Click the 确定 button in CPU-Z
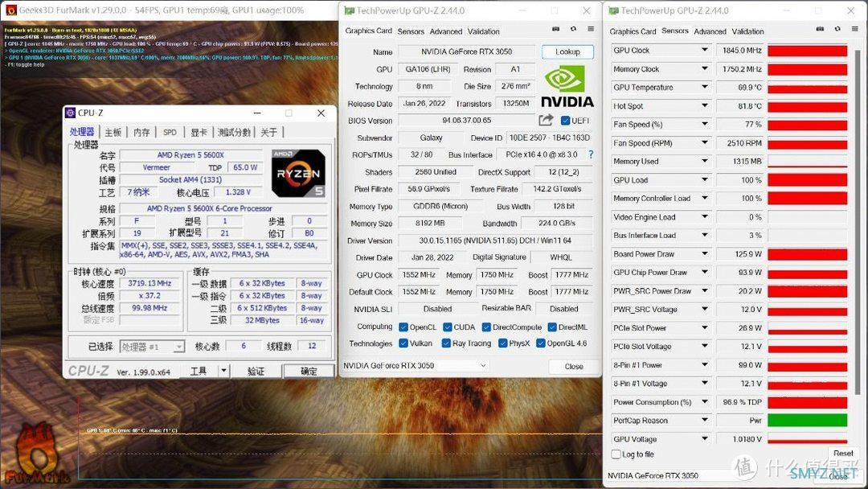The width and height of the screenshot is (868, 489). (309, 371)
